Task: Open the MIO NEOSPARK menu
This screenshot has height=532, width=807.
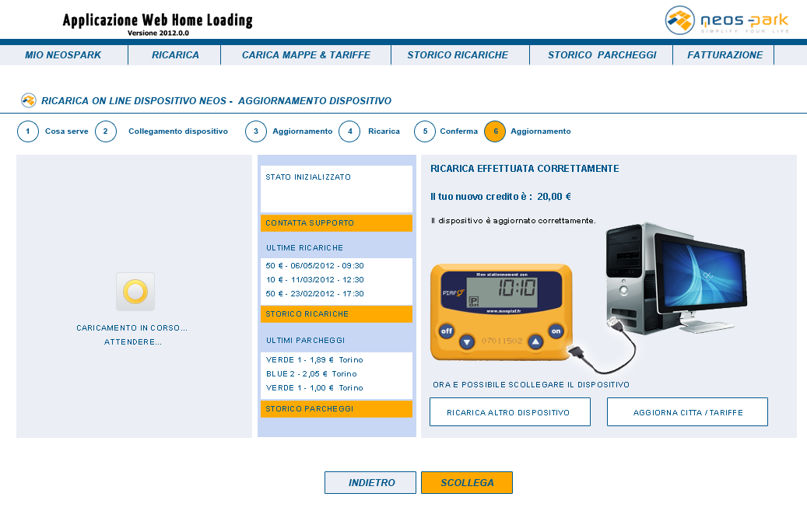Action: point(63,55)
